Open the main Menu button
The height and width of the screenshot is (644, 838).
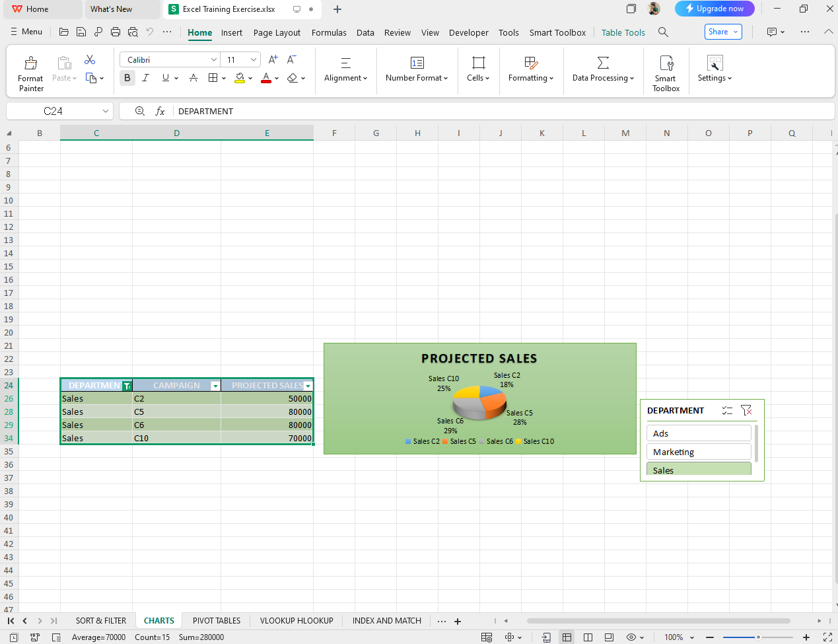26,32
